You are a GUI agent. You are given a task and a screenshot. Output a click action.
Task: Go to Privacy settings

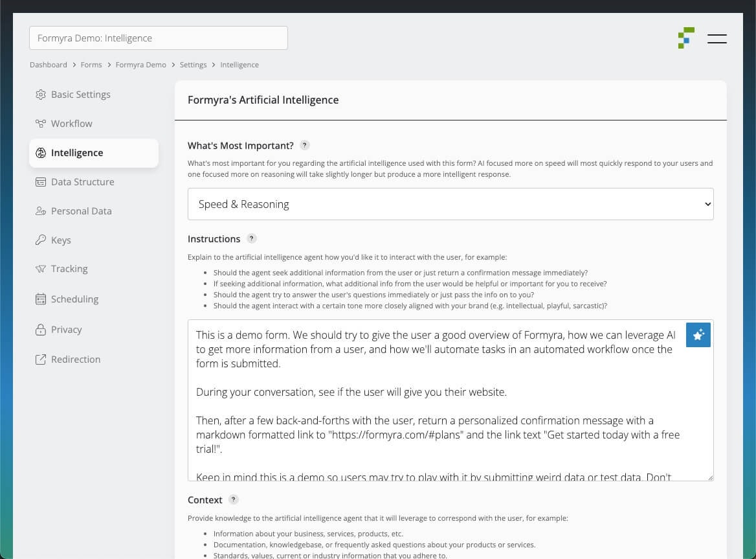[94, 330]
